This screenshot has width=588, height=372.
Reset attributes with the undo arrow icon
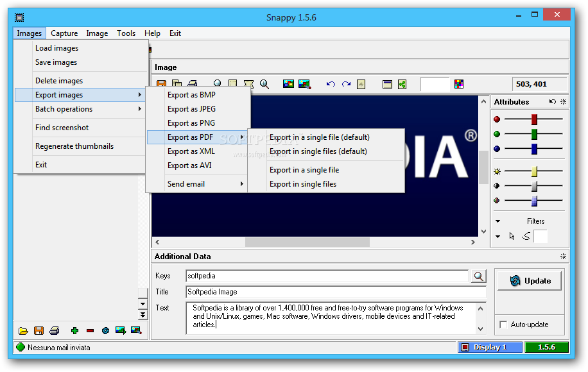(553, 101)
